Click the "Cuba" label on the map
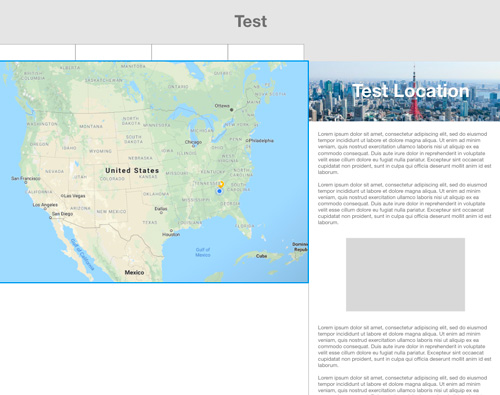 [261, 256]
